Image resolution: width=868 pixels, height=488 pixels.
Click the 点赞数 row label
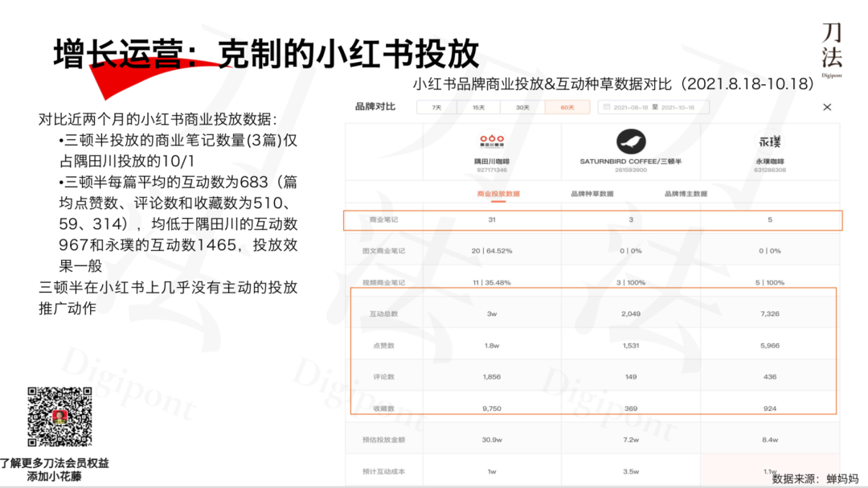pos(383,346)
